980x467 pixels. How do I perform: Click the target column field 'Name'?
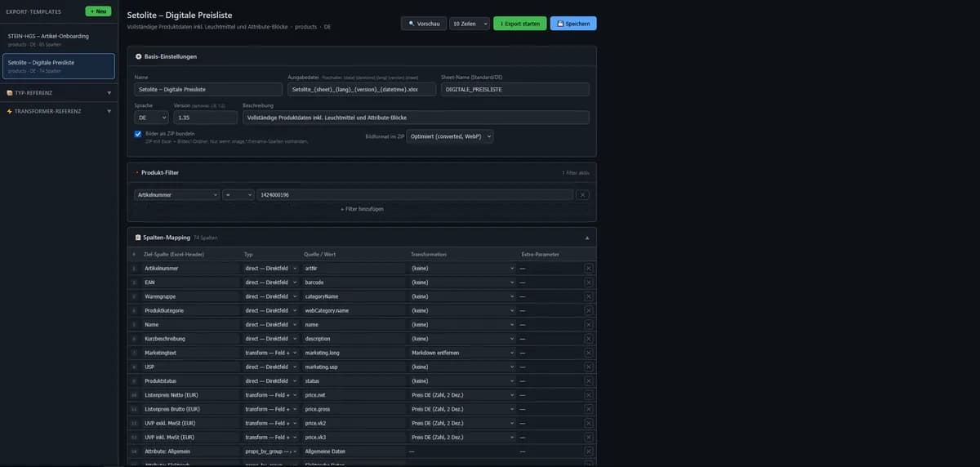191,324
